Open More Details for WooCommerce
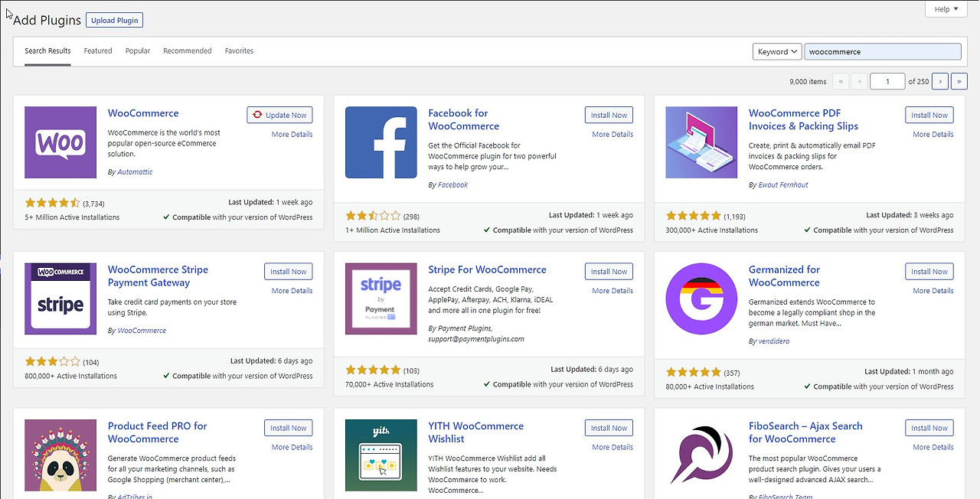The image size is (980, 499). pyautogui.click(x=292, y=135)
